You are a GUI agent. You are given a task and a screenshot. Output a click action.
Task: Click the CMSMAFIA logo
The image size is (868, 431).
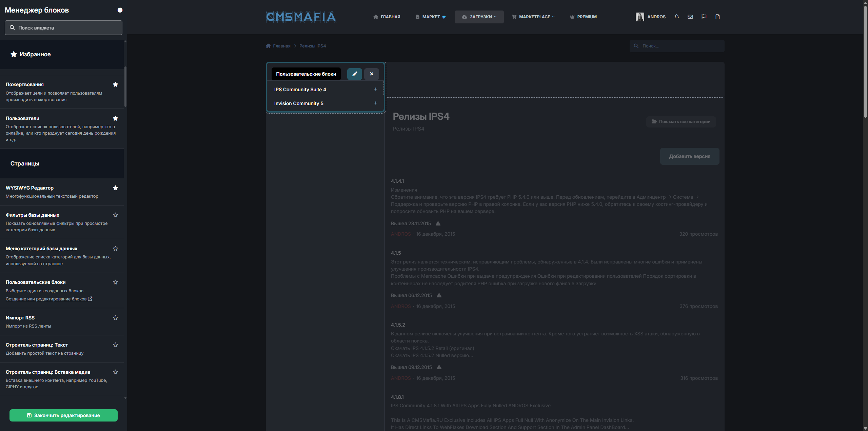(301, 17)
